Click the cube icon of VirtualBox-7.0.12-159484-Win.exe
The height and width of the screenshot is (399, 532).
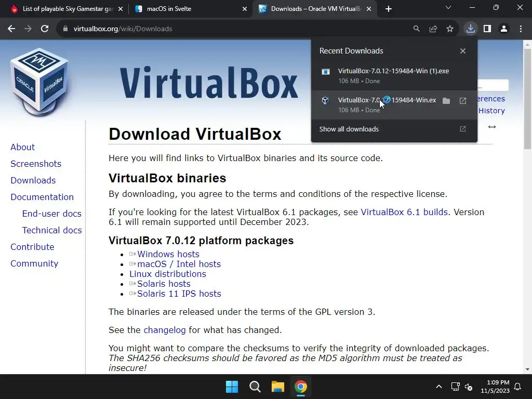coord(325,100)
